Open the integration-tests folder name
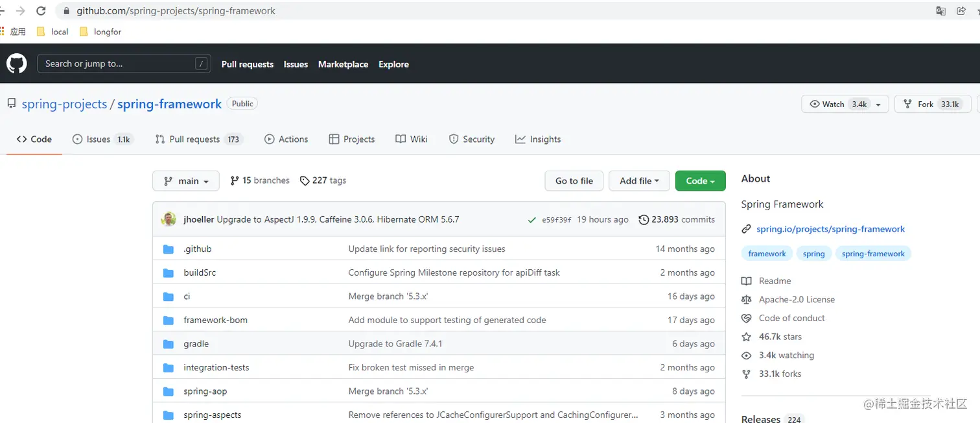 (x=216, y=367)
